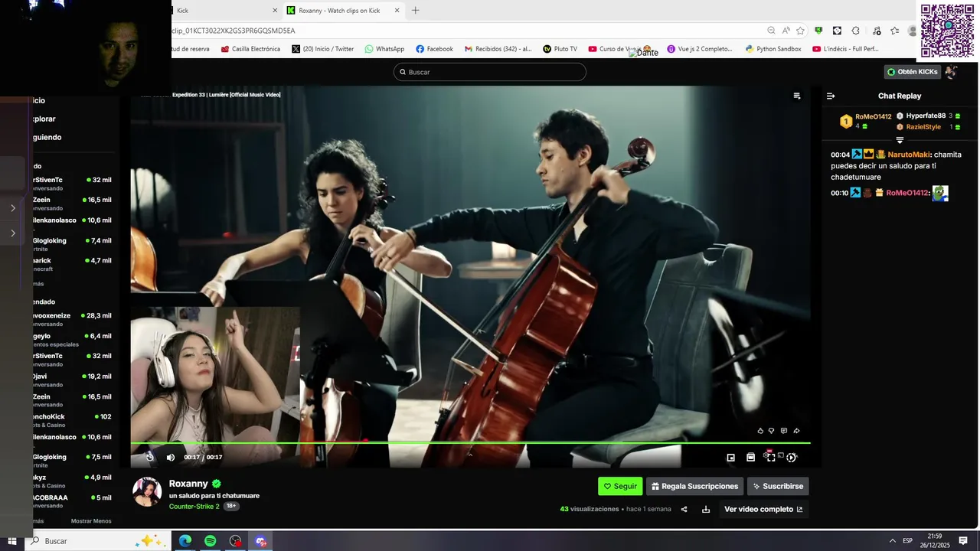Click the Roxanny channel name
Viewport: 980px width, 551px height.
[188, 484]
